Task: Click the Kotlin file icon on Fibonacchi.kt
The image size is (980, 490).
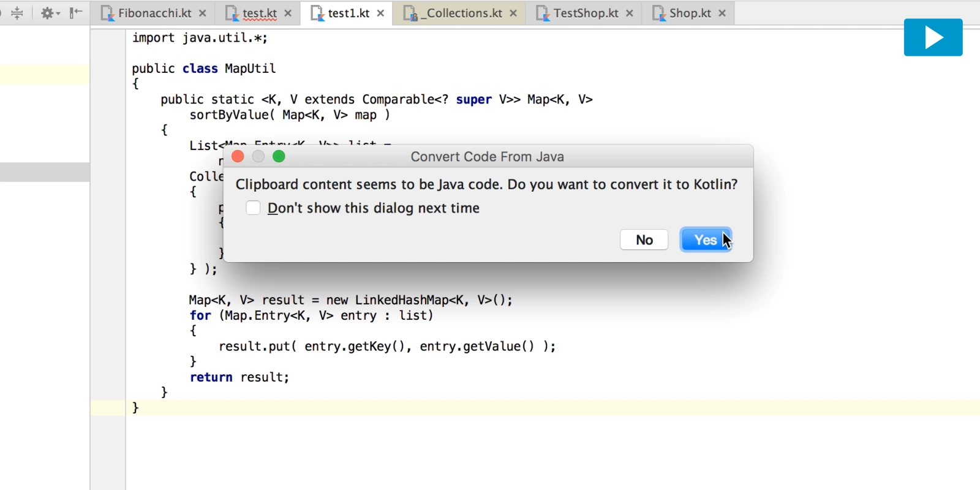Action: point(108,13)
